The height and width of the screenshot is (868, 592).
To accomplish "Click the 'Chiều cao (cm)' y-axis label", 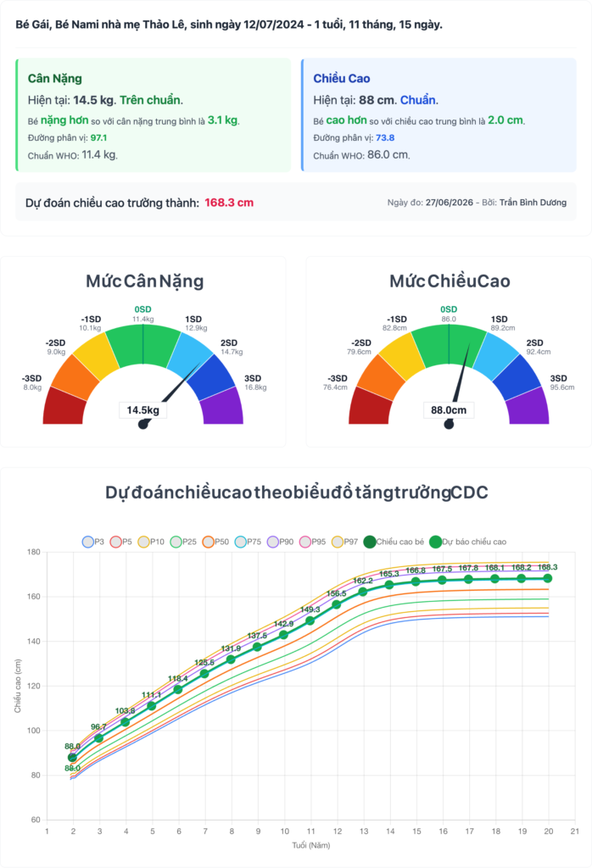I will (17, 686).
